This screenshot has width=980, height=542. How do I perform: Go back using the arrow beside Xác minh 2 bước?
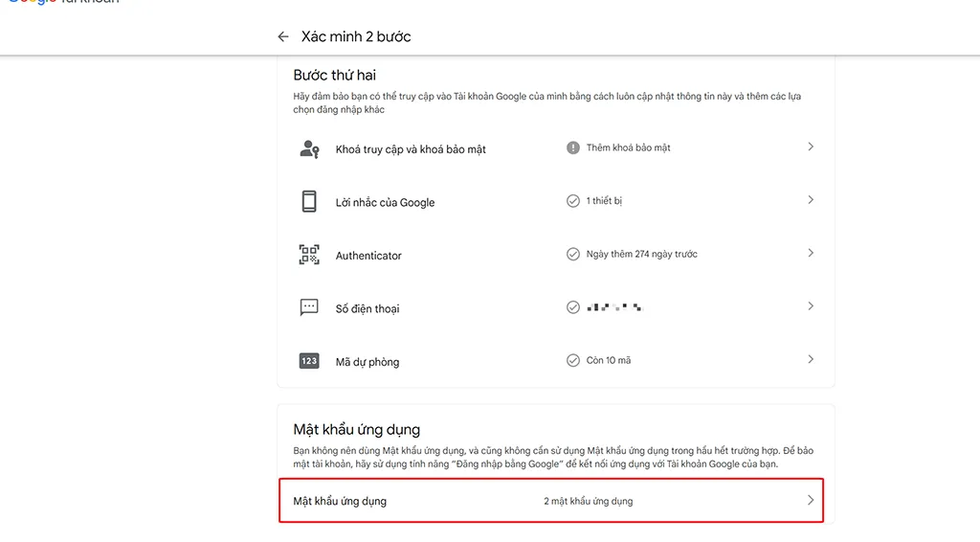[x=283, y=37]
